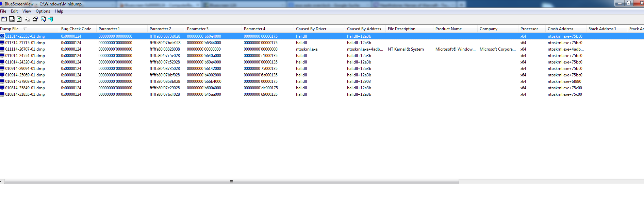Click the hal.dll+12903 address cell
The image size is (644, 220).
pos(359,81)
